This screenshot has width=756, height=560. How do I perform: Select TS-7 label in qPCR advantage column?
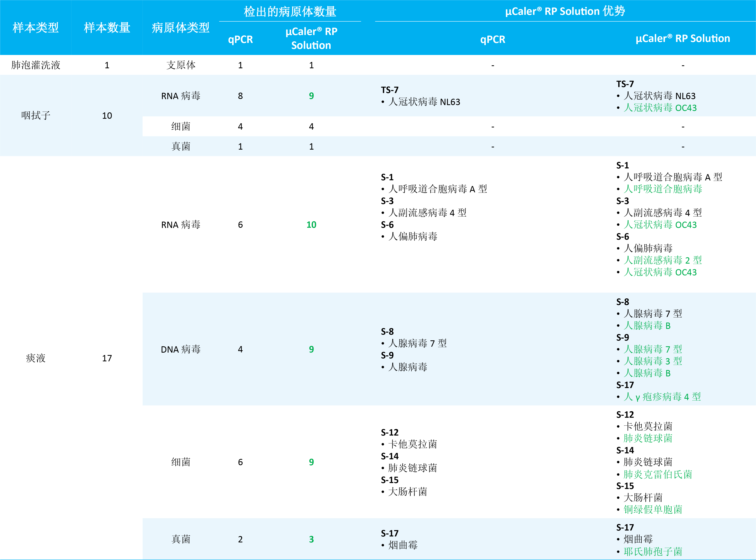pos(390,90)
